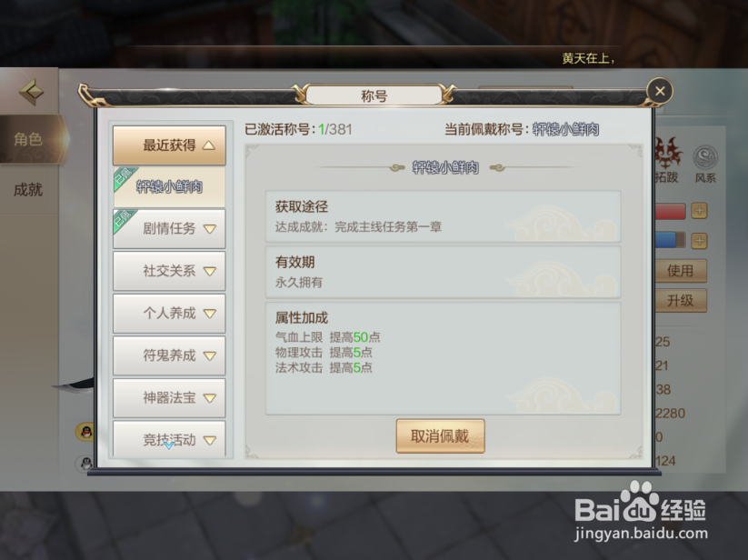Close the 称号 title dialog
This screenshot has height=560, width=748.
pos(660,91)
